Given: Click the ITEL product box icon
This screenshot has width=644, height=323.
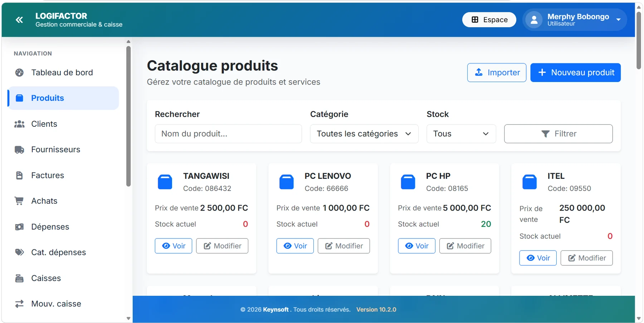Looking at the screenshot, I should coord(530,182).
